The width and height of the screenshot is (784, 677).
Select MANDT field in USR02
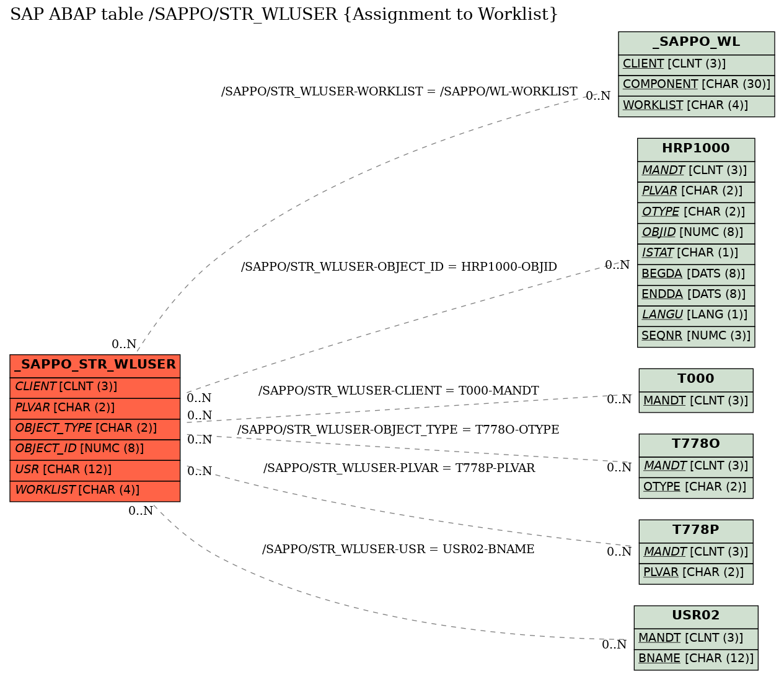[x=696, y=639]
